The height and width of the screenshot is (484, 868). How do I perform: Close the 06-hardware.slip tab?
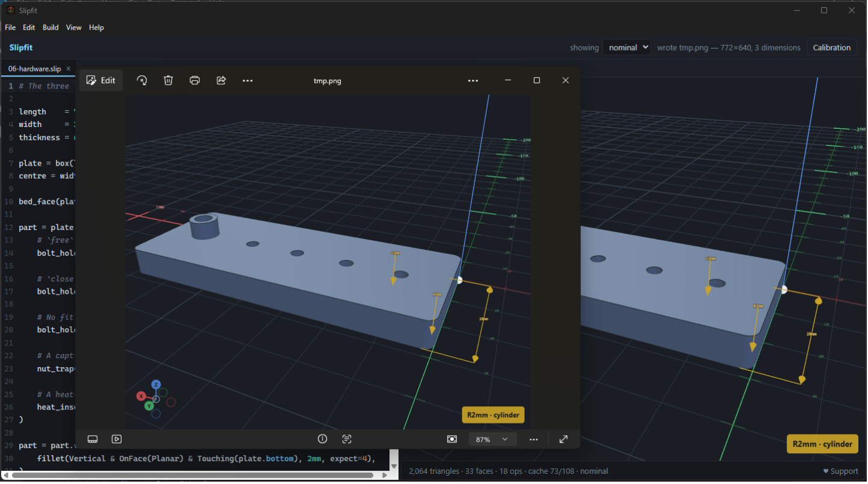click(69, 69)
